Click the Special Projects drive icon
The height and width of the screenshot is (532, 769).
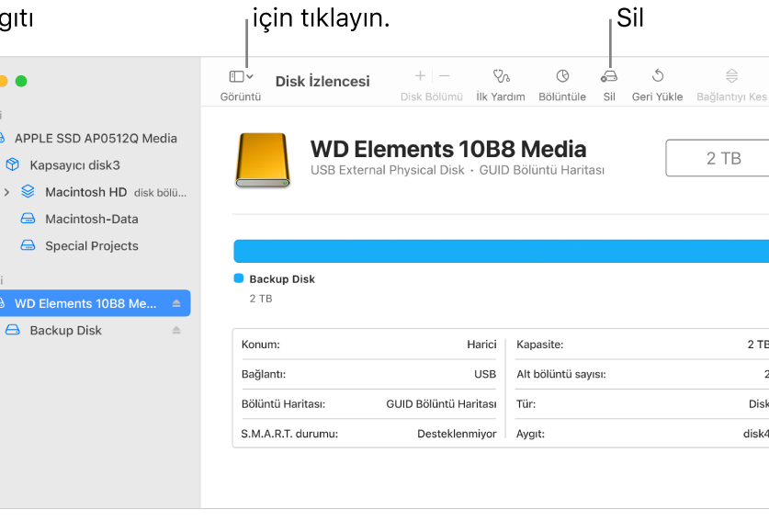point(28,245)
